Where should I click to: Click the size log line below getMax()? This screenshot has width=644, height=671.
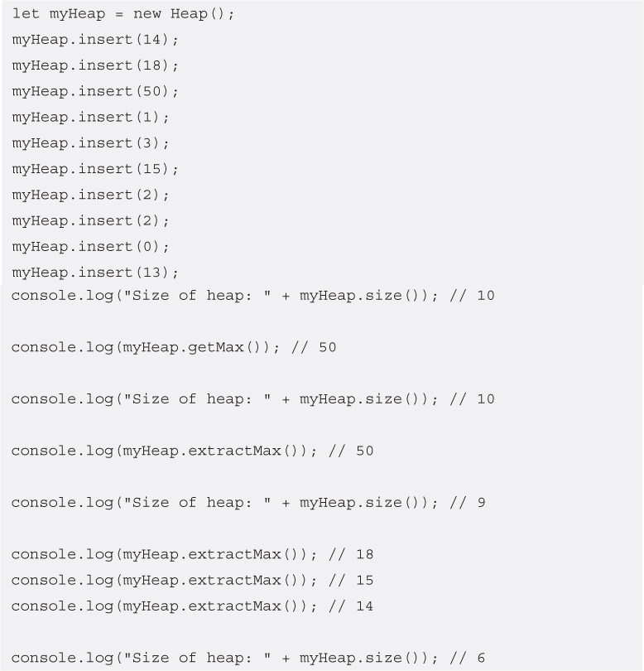pyautogui.click(x=252, y=399)
